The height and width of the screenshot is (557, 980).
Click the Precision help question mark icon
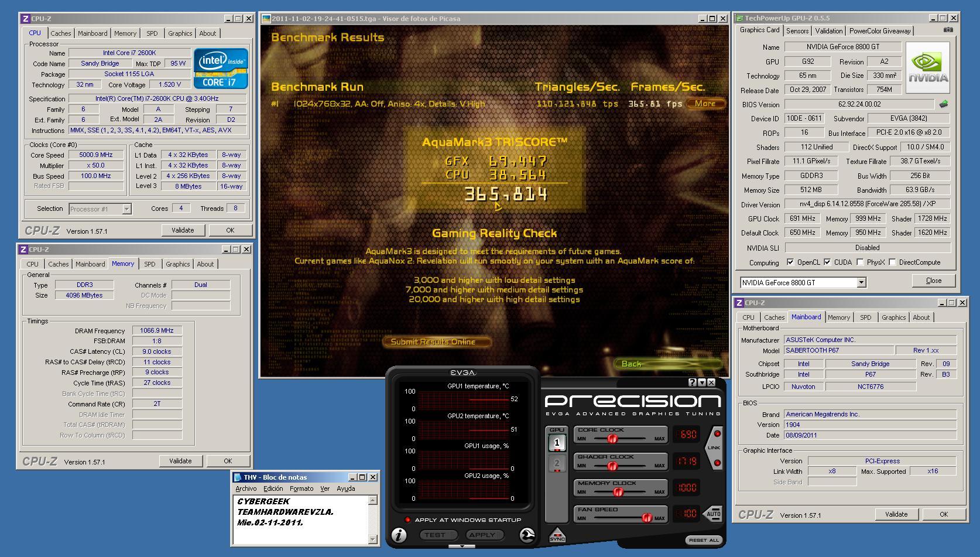(x=693, y=382)
